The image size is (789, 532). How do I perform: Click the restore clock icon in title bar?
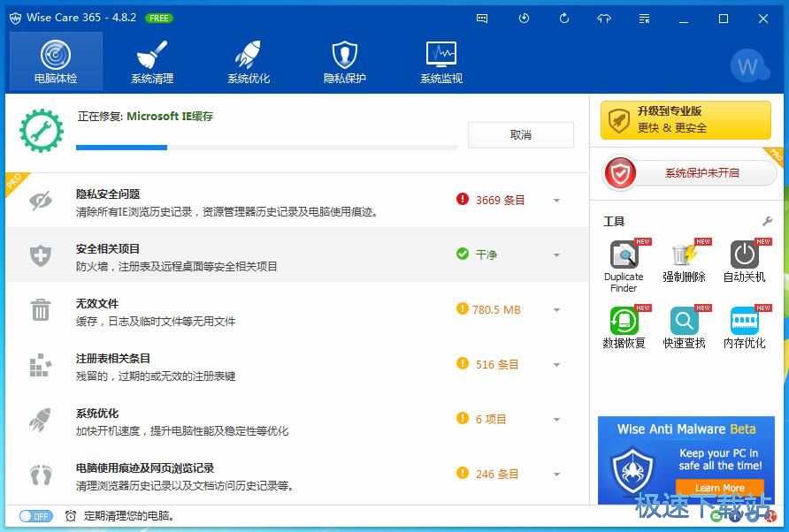[524, 19]
